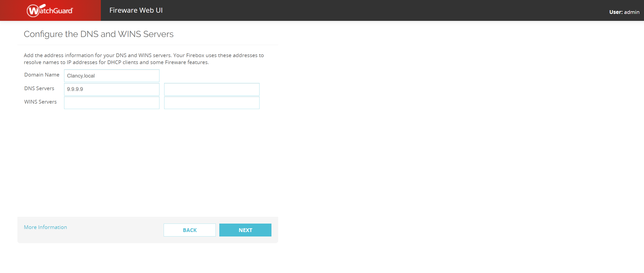Screen dimensions: 644x273
Task: Open the More Information link
Action: point(45,227)
